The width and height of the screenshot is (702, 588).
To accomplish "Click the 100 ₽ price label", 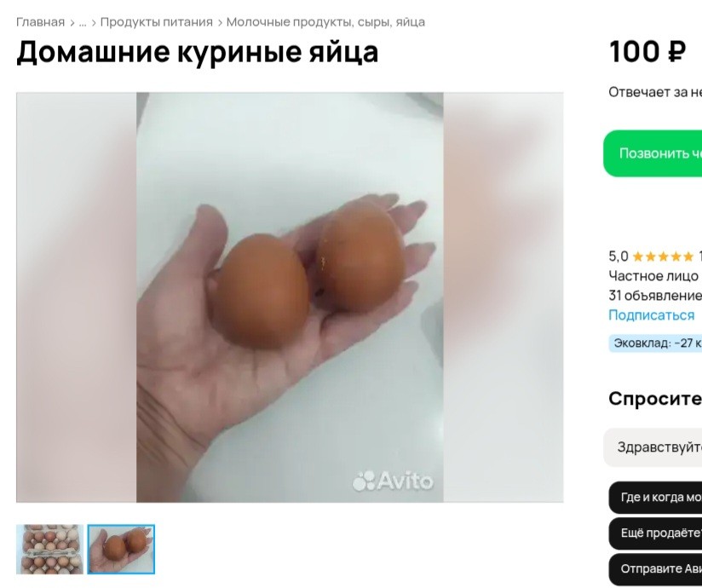I will (647, 52).
